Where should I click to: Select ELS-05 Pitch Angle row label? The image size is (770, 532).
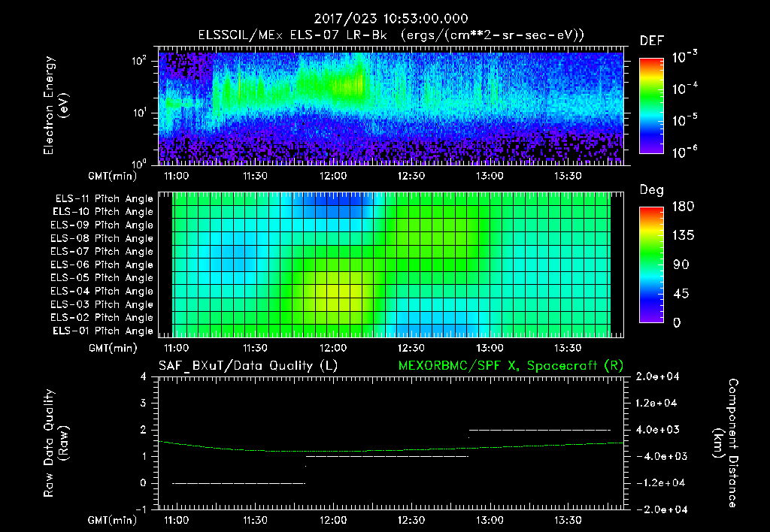[x=102, y=278]
